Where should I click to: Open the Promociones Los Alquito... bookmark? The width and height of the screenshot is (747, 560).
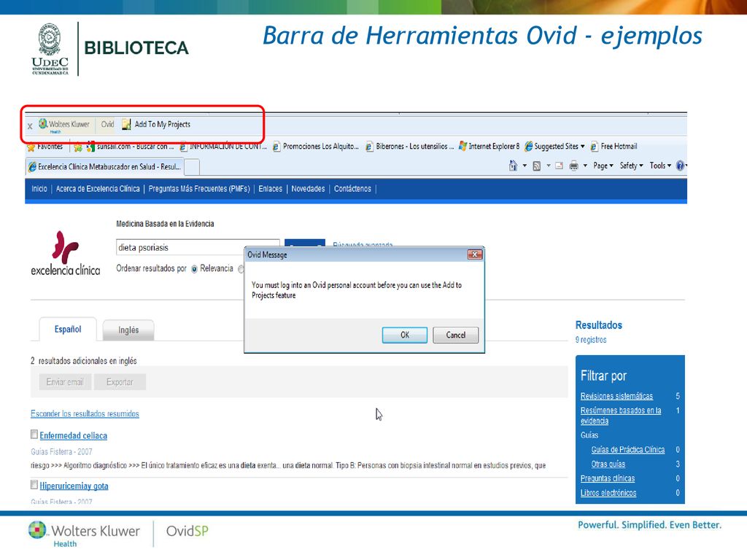[x=315, y=147]
